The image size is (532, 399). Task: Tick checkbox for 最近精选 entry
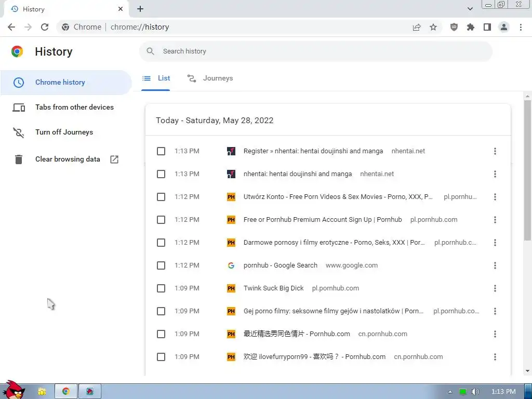161,334
